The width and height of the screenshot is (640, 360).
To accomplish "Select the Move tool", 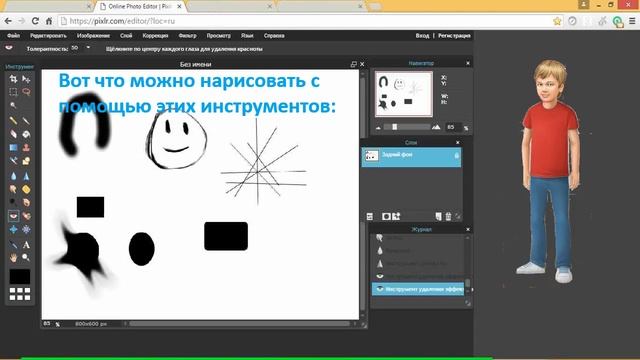I will [x=26, y=79].
